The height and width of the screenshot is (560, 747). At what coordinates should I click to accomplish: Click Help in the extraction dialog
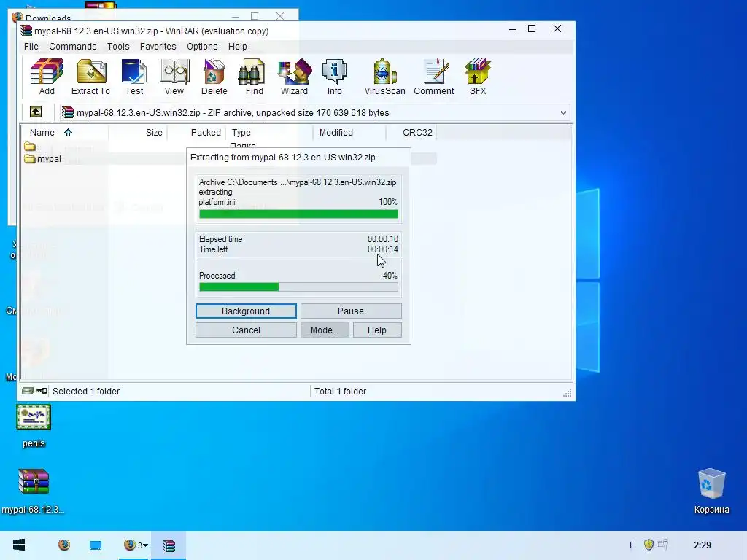point(377,330)
